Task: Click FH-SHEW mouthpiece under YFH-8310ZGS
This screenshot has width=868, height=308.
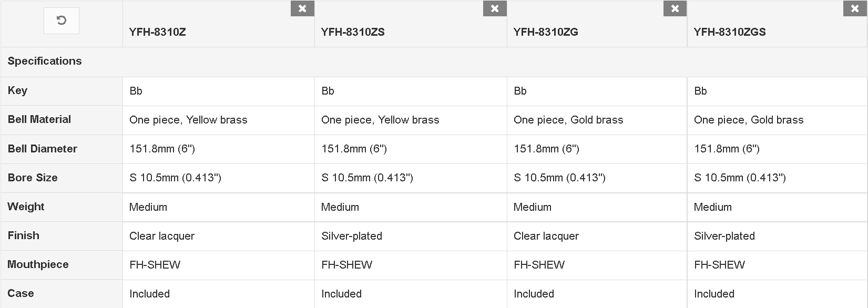Action: [x=719, y=265]
